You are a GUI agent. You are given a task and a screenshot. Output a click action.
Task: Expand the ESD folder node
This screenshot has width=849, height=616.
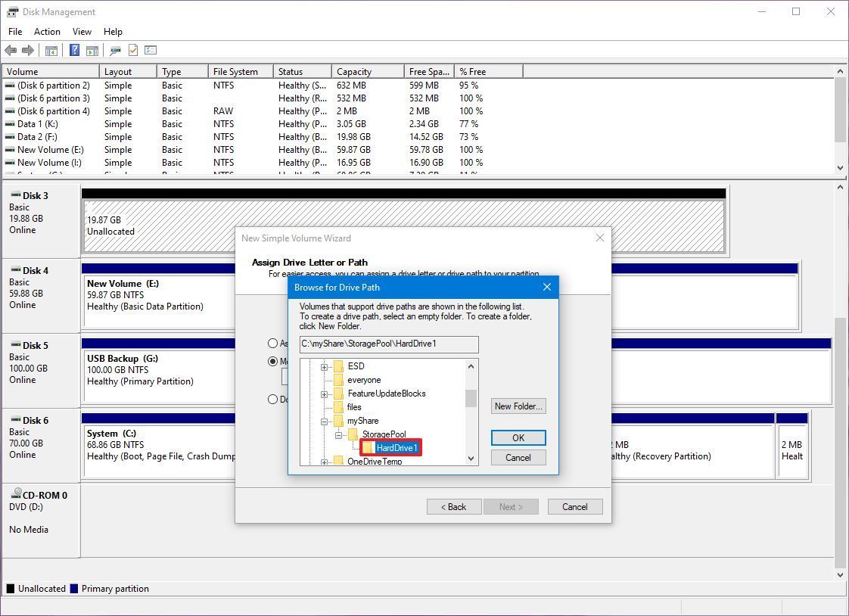pos(325,366)
